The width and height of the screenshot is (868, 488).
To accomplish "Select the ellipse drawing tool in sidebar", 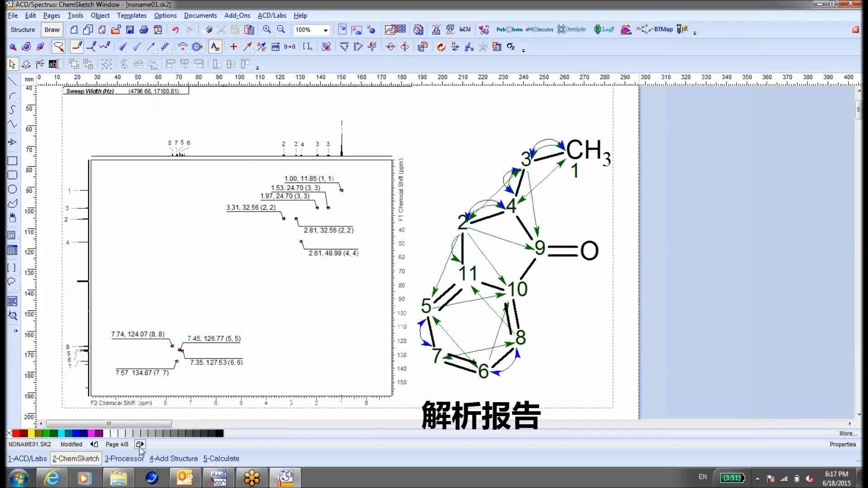I will (12, 189).
